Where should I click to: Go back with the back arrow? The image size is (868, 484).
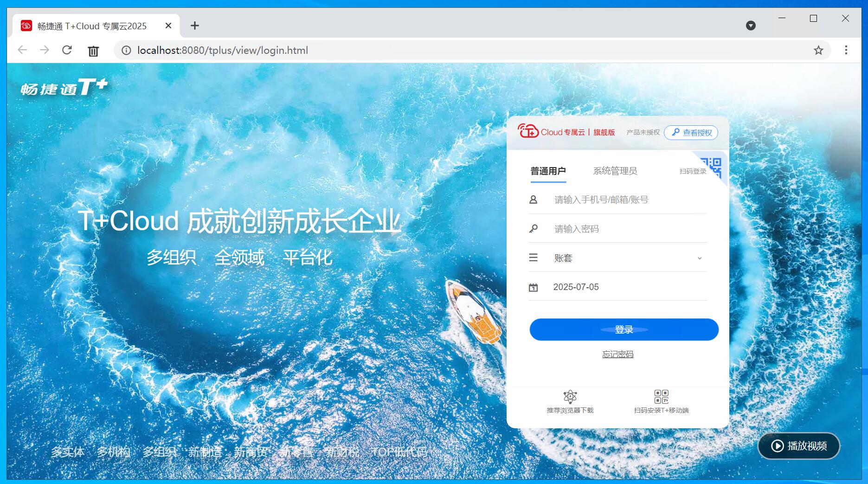point(22,50)
